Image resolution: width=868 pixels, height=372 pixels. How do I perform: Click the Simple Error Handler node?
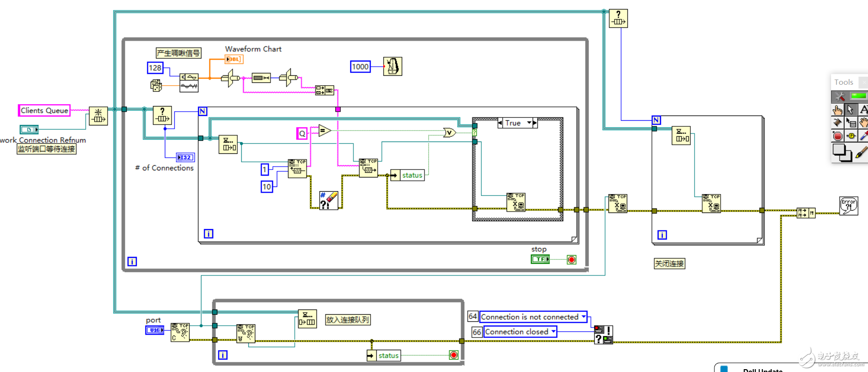pos(849,206)
